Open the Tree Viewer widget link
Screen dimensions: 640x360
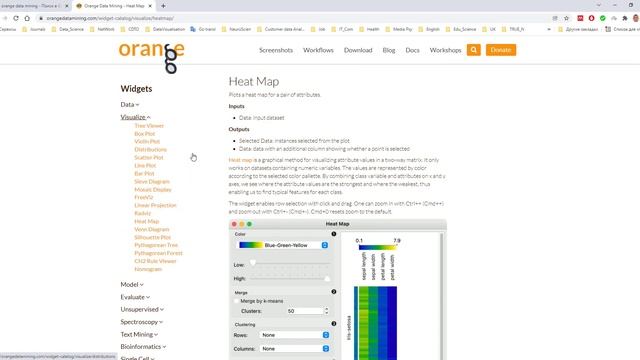149,126
